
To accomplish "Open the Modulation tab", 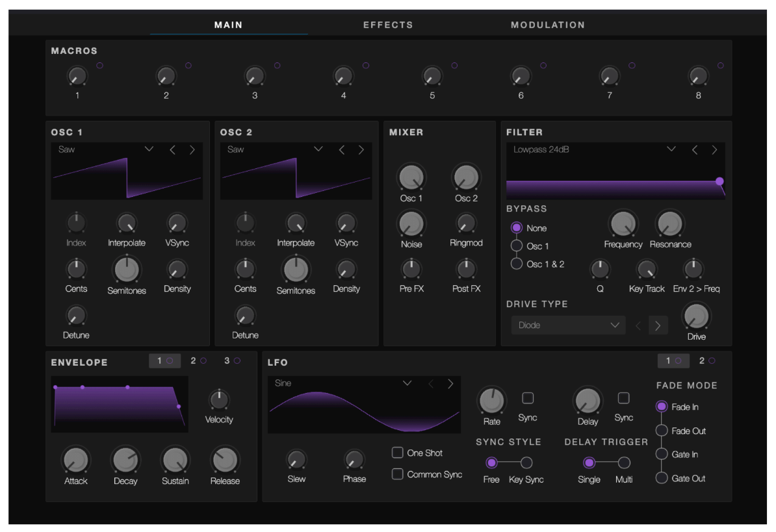I will [x=547, y=25].
